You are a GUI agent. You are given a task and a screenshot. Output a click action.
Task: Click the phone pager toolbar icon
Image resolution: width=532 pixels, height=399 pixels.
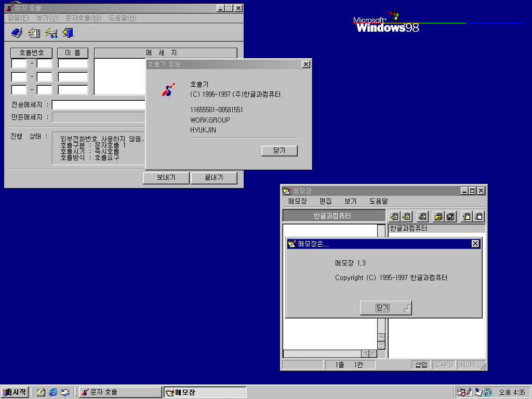(x=17, y=33)
